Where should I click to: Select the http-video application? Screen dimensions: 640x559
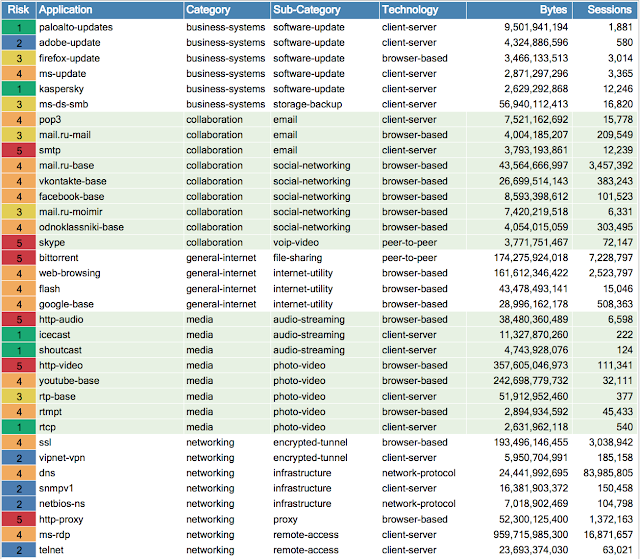pos(61,366)
